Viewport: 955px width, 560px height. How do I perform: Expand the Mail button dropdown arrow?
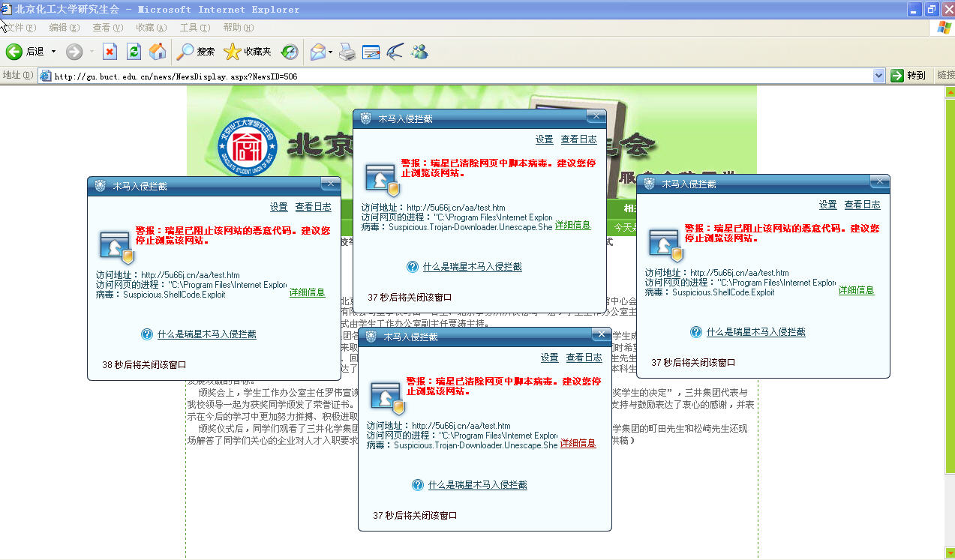pos(331,52)
